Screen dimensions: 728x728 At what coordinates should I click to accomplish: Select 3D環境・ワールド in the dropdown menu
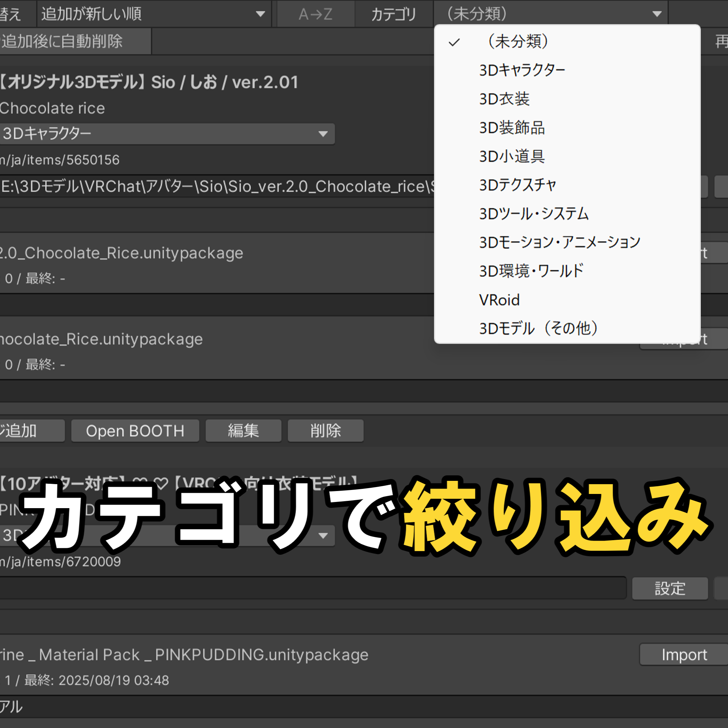click(531, 270)
